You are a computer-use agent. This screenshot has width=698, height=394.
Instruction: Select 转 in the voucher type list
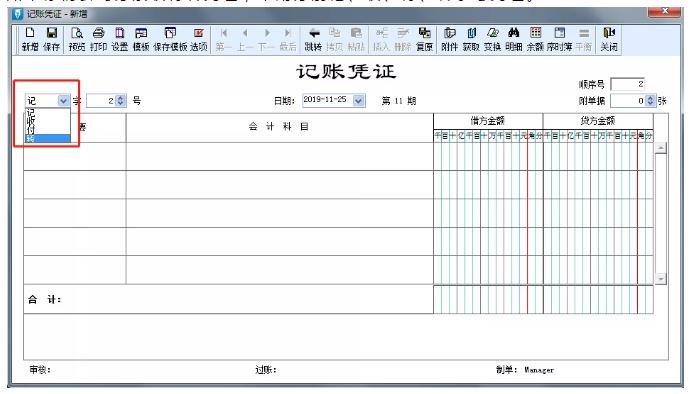48,139
